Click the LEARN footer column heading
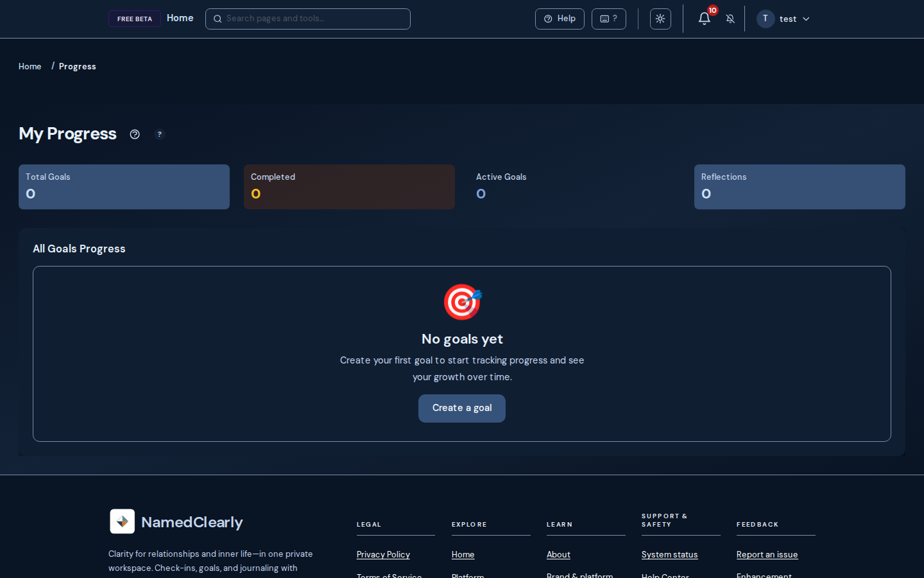The height and width of the screenshot is (578, 924). 560,525
